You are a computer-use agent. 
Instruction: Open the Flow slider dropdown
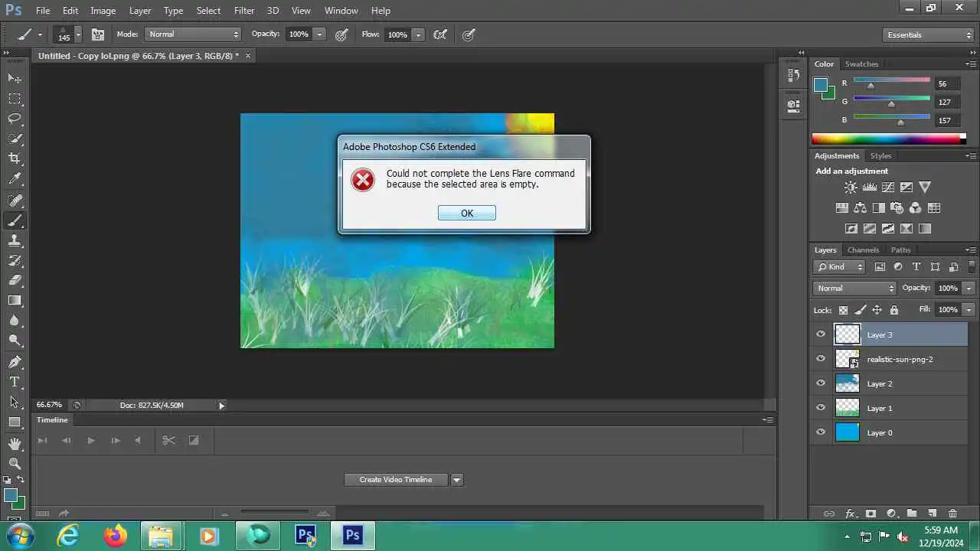(x=418, y=34)
